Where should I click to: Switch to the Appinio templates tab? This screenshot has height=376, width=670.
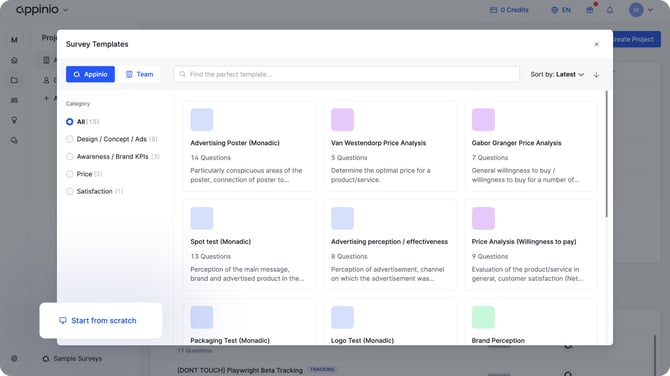click(90, 74)
